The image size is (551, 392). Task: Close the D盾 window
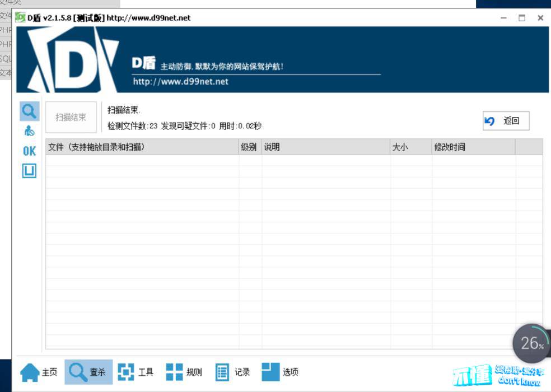pos(540,17)
